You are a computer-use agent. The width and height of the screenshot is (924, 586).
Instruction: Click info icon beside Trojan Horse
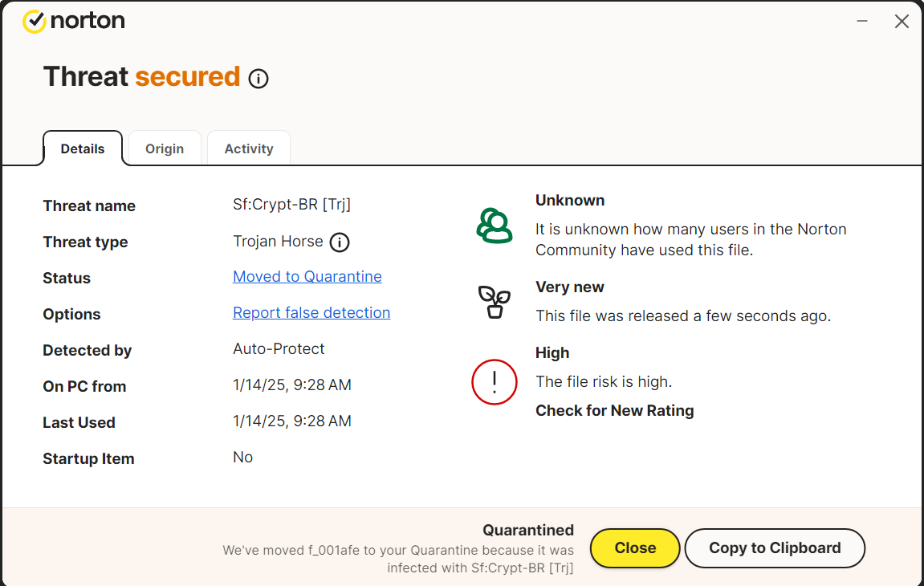click(x=340, y=242)
